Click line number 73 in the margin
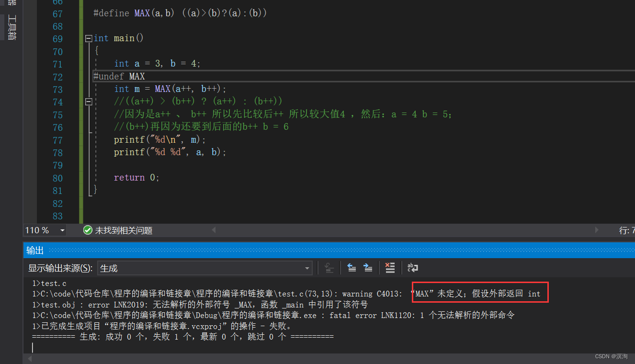 click(57, 89)
